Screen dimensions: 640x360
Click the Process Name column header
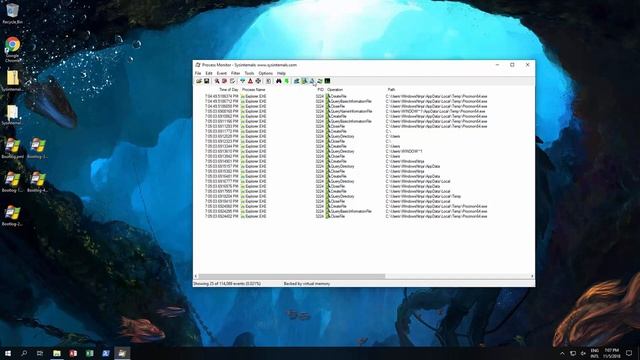254,89
